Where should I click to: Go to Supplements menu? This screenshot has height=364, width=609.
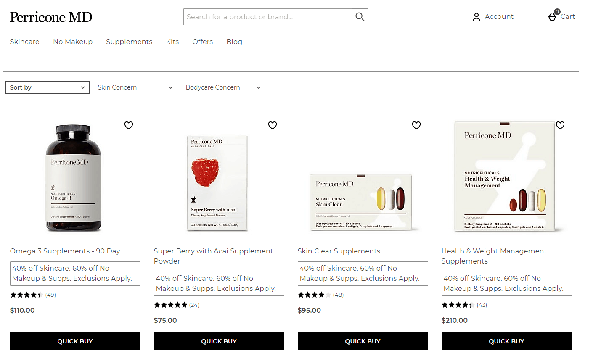[129, 42]
